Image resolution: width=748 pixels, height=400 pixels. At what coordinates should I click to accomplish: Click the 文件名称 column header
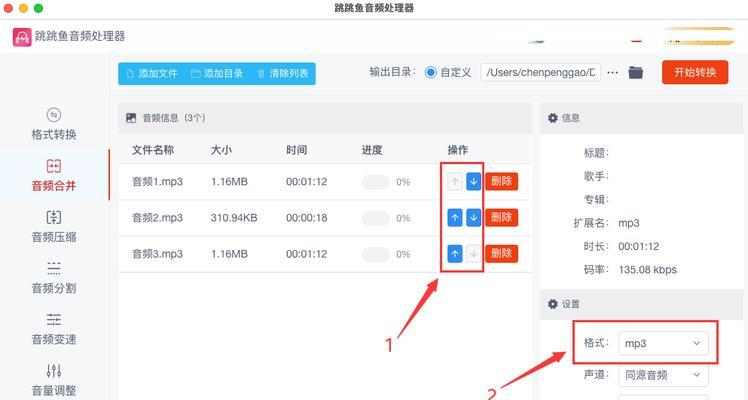(153, 150)
